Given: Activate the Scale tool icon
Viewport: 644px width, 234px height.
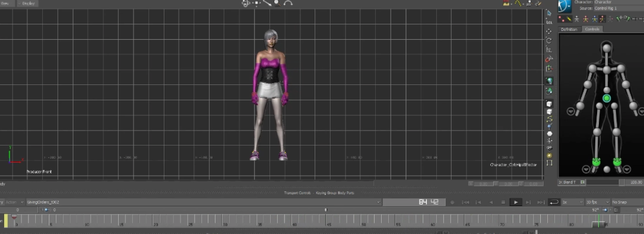Looking at the screenshot, I should (x=548, y=50).
